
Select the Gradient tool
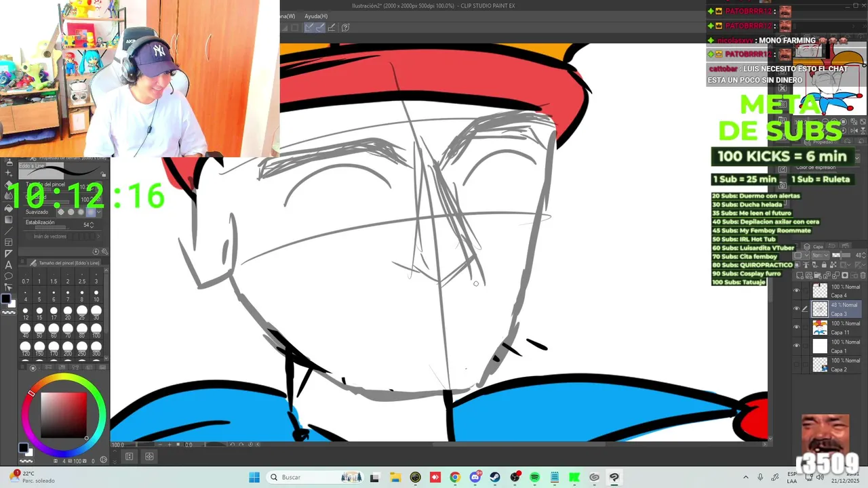tap(9, 220)
